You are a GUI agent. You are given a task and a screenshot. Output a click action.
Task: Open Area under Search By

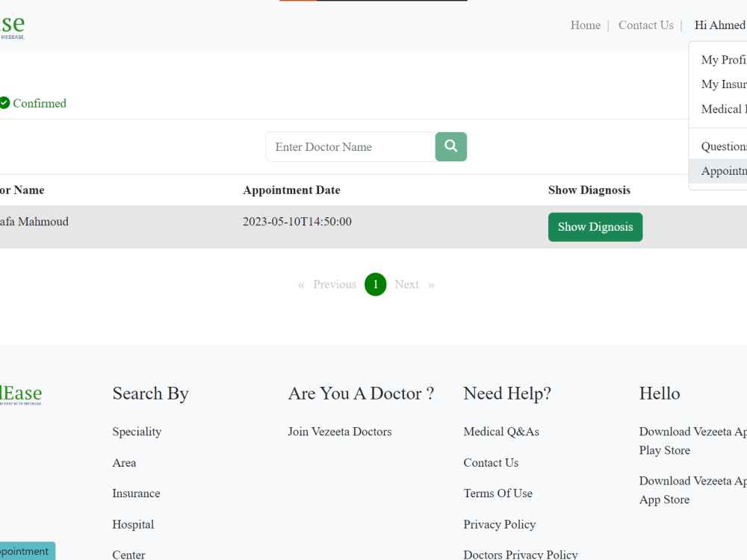pos(124,462)
